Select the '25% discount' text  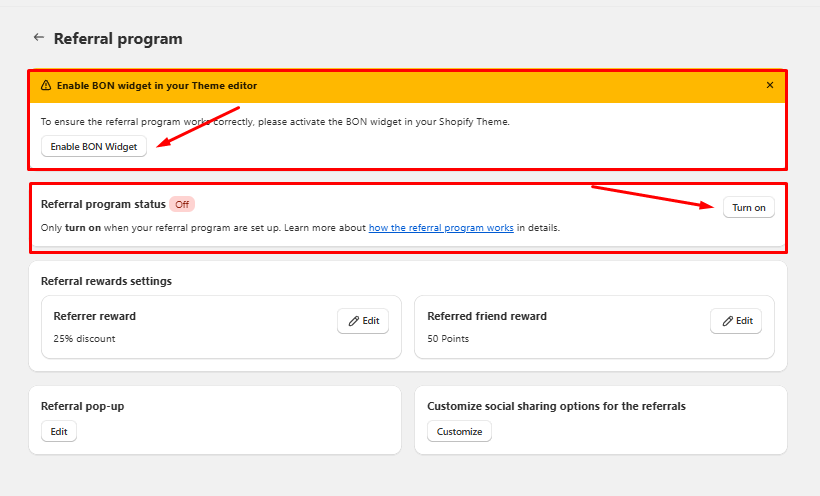pos(84,339)
